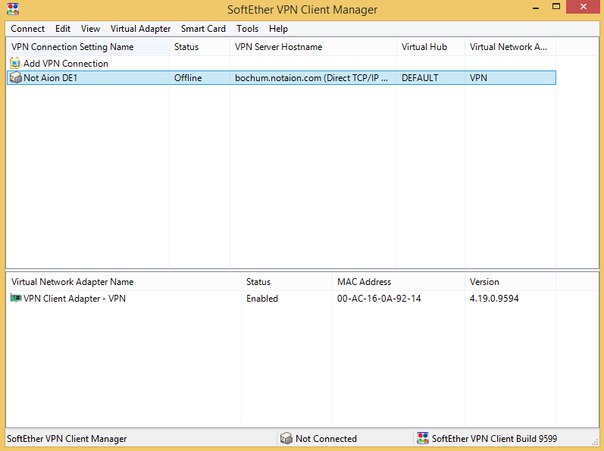This screenshot has height=451, width=604.
Task: Open the Smart Card menu
Action: (x=203, y=29)
